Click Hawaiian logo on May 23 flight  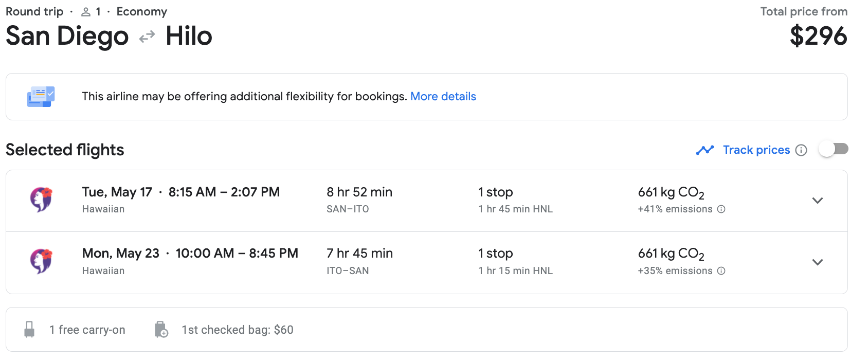point(41,261)
